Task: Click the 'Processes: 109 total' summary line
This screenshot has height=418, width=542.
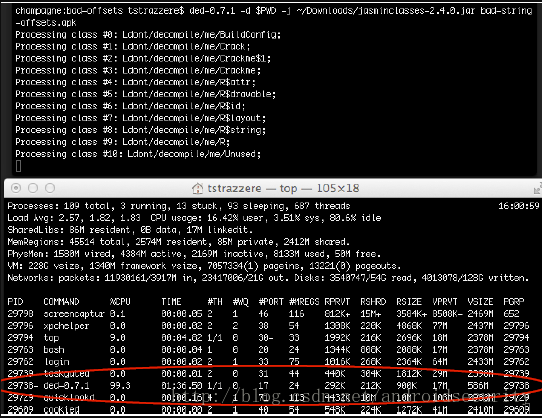Action: [x=179, y=206]
